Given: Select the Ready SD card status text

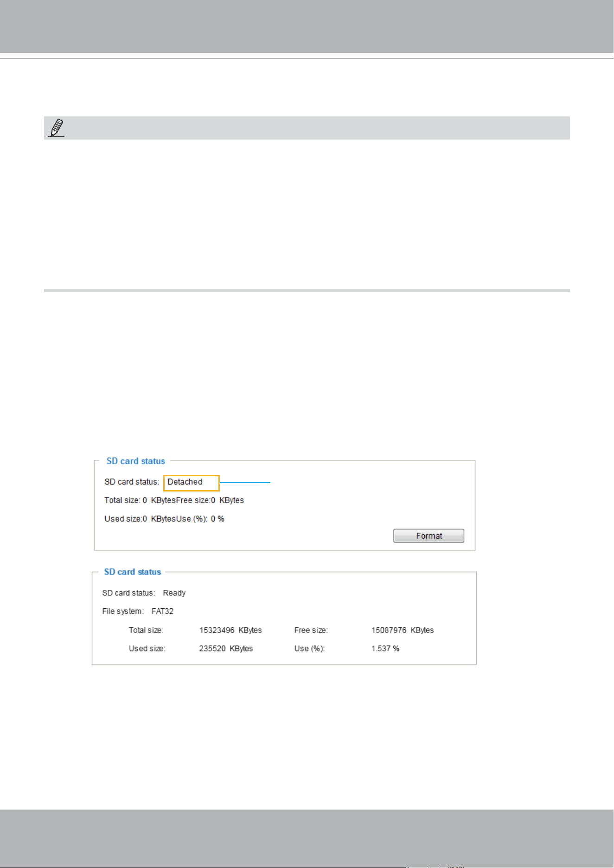Looking at the screenshot, I should pyautogui.click(x=174, y=593).
